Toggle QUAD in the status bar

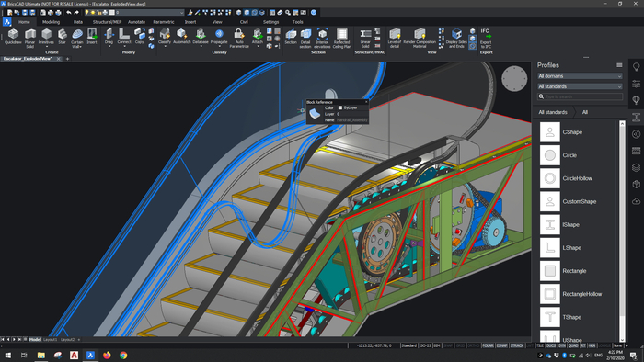click(x=573, y=345)
